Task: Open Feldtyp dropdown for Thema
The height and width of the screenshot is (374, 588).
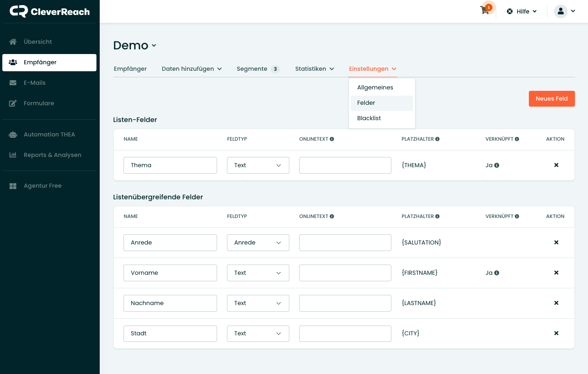Action: [x=258, y=165]
